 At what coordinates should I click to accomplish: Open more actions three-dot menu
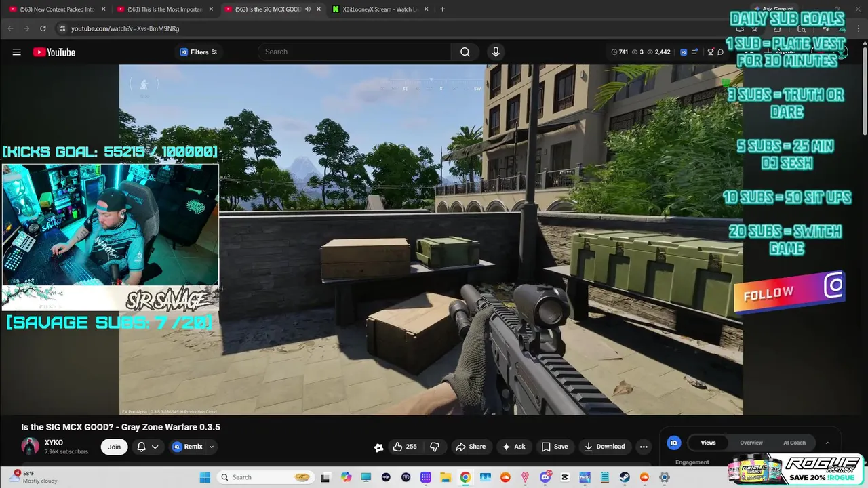click(644, 447)
